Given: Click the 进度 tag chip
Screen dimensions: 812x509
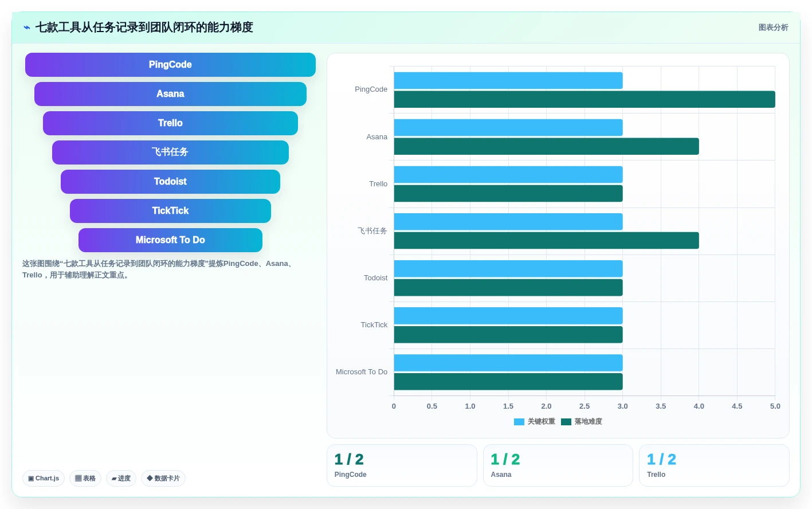Looking at the screenshot, I should [x=121, y=478].
